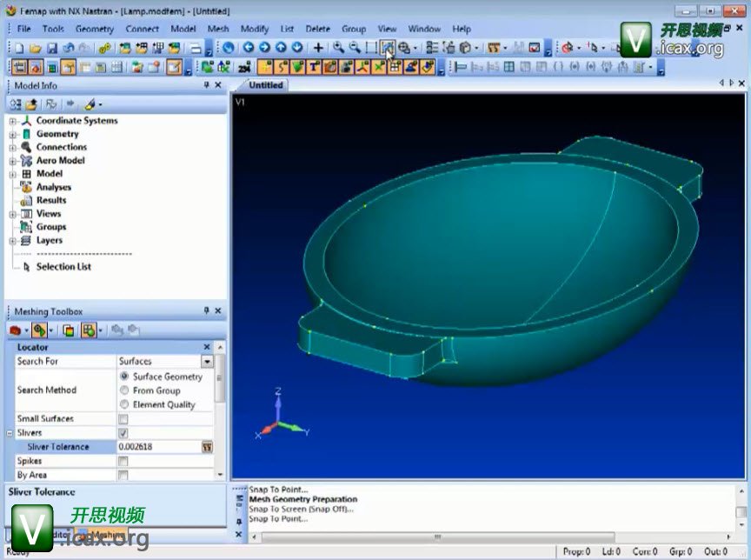The width and height of the screenshot is (751, 560).
Task: Expand the Views tree node
Action: pos(13,214)
